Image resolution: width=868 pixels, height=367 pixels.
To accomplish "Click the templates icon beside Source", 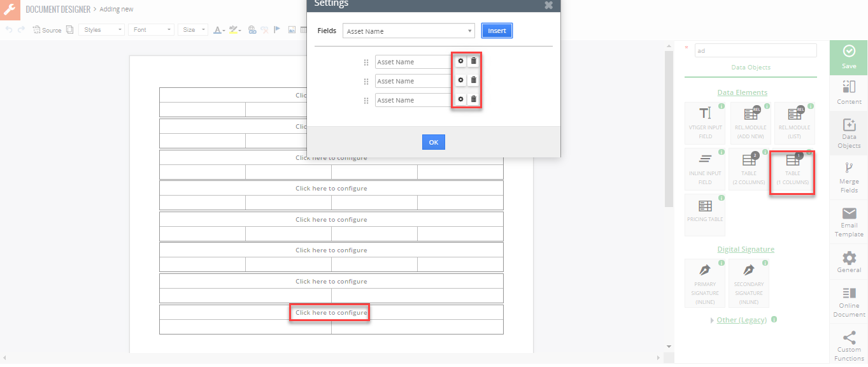I will [70, 30].
